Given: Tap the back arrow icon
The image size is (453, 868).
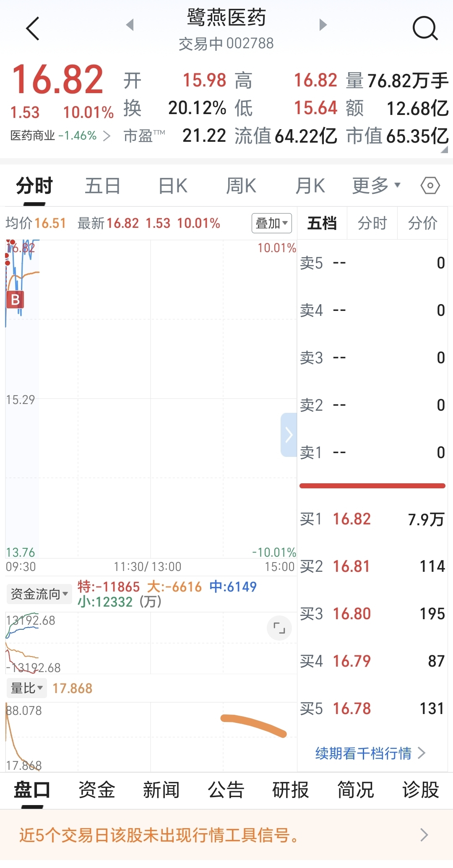Looking at the screenshot, I should (32, 29).
